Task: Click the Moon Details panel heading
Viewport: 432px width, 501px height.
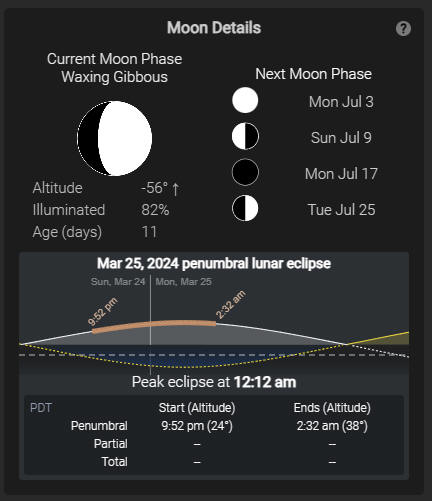Action: coord(214,28)
